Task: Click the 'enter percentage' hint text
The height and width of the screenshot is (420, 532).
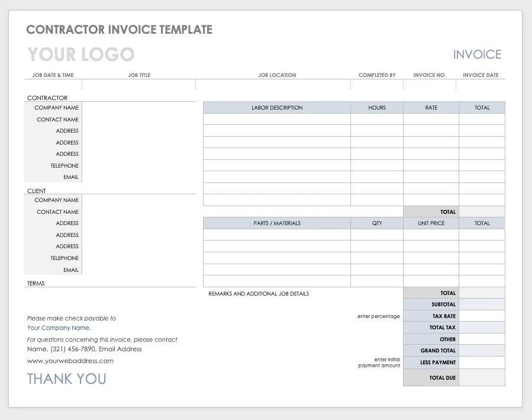Action: click(x=379, y=316)
